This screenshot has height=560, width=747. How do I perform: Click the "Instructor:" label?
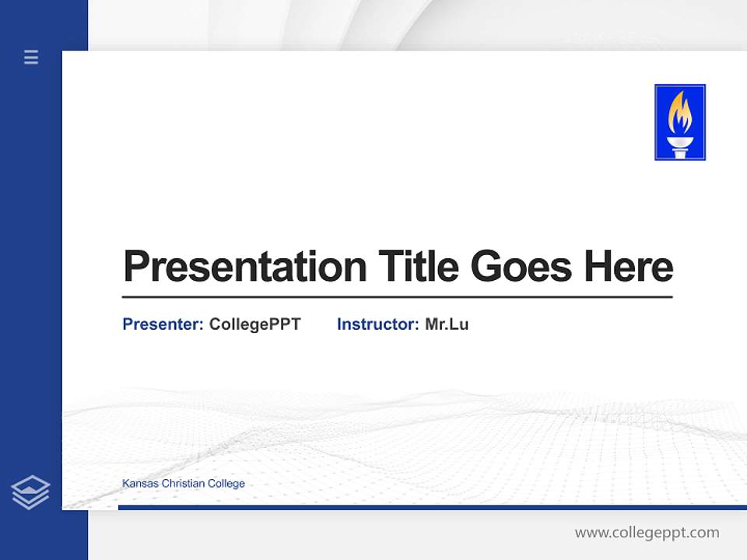[x=378, y=324]
